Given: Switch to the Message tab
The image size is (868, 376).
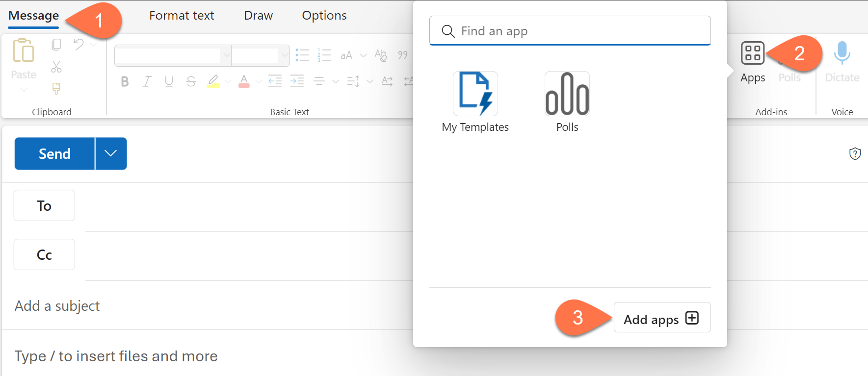Looking at the screenshot, I should coord(33,16).
